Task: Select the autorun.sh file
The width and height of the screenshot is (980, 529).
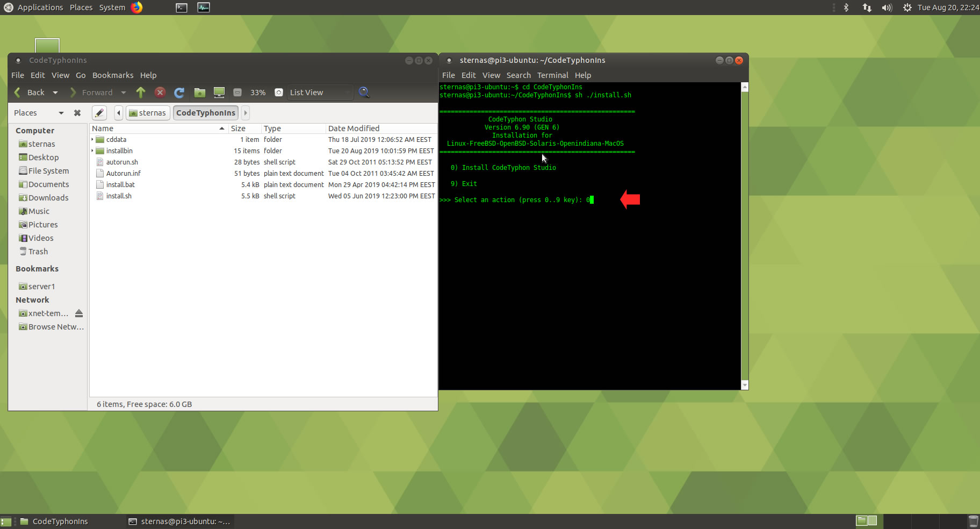Action: click(122, 162)
